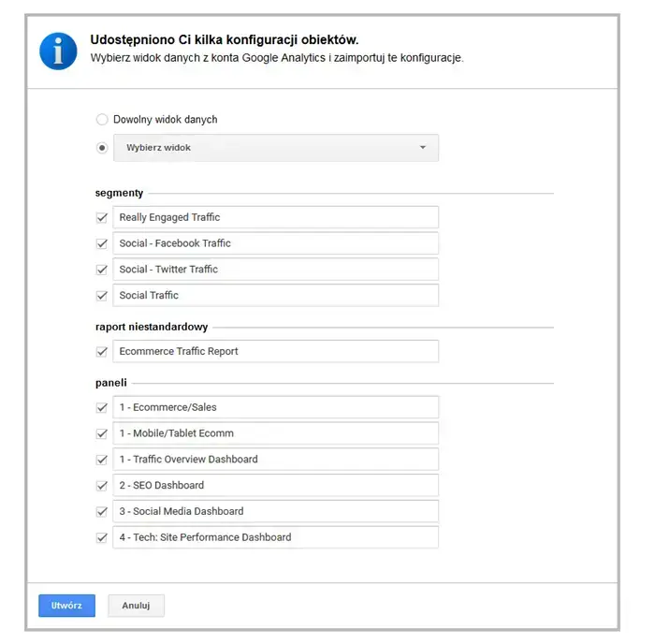Select the Dowolny widok danych radio button

[102, 120]
